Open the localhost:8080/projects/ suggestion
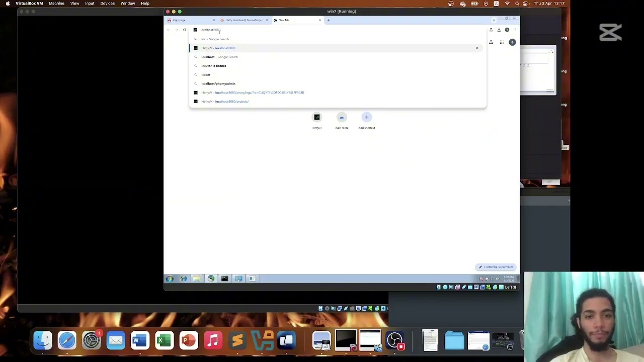This screenshot has width=644, height=362. [x=338, y=102]
